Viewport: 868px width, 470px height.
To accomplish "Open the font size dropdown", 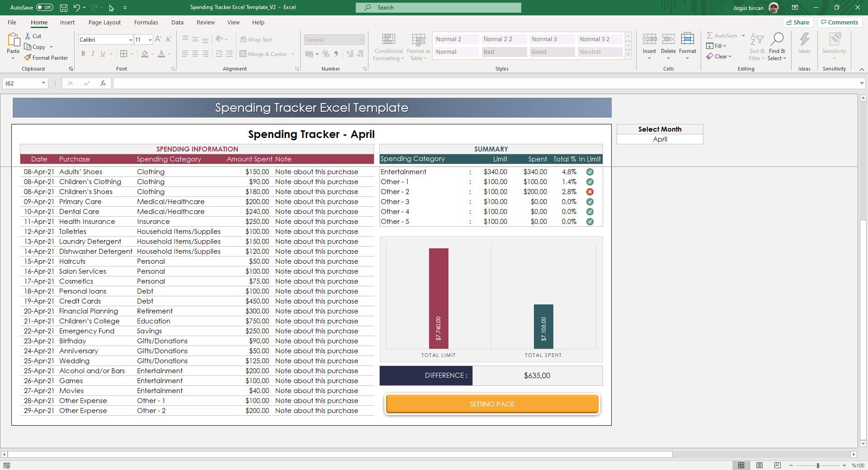I will [150, 40].
